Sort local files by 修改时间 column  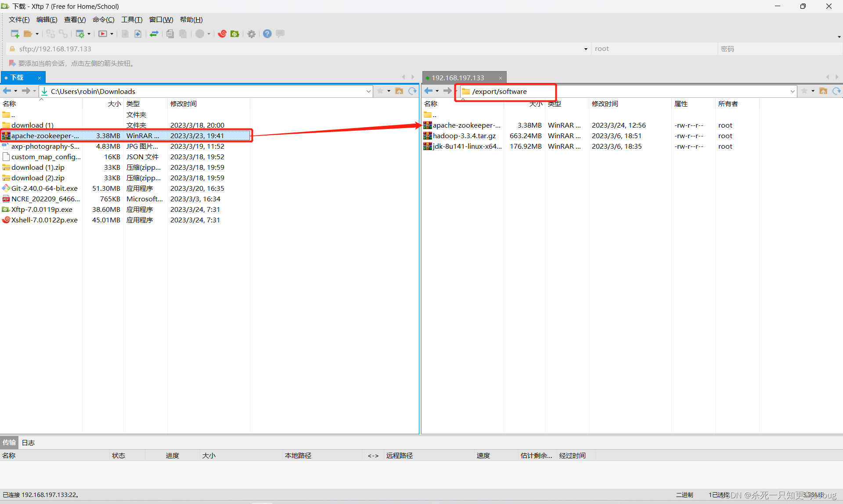(208, 104)
